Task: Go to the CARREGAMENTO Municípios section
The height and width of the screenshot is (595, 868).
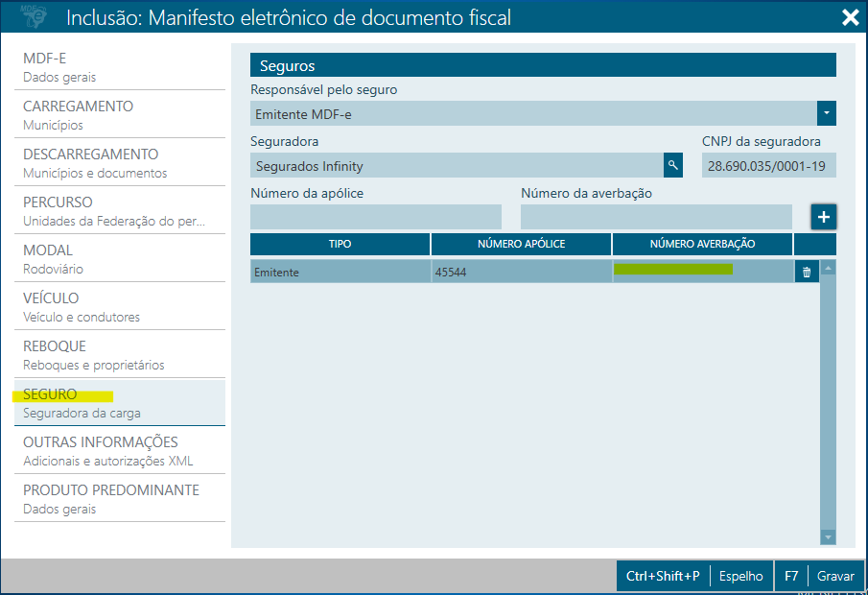Action: click(x=119, y=115)
